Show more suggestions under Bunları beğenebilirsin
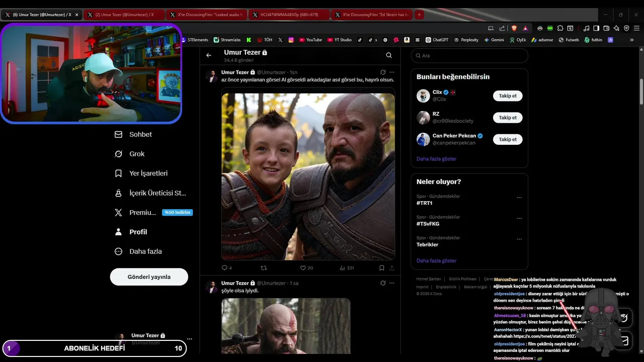This screenshot has width=644, height=362. pos(436,159)
